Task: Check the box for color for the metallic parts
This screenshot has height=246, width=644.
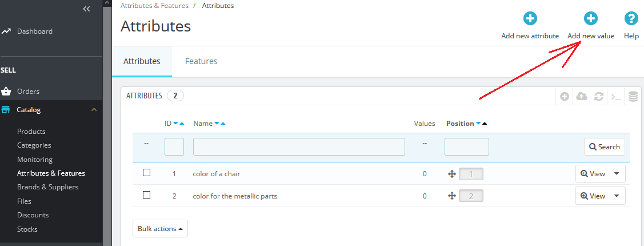Action: pyautogui.click(x=146, y=195)
